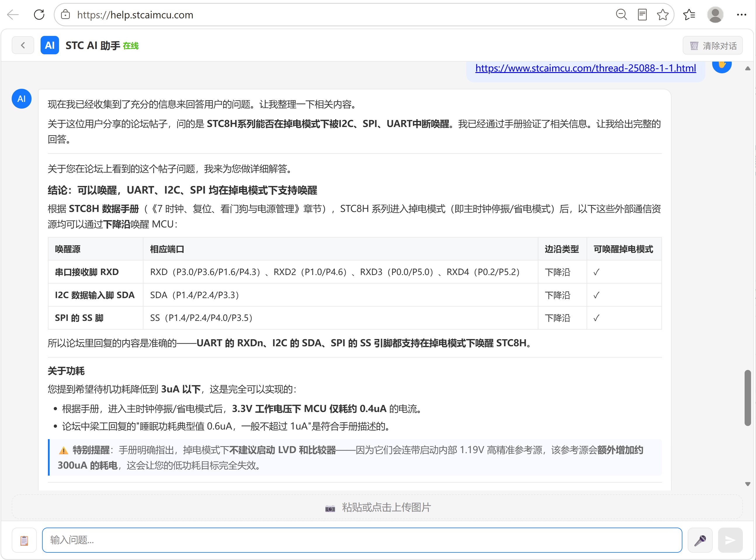This screenshot has height=560, width=756.
Task: Click the 边沿类型 table header
Action: 562,249
